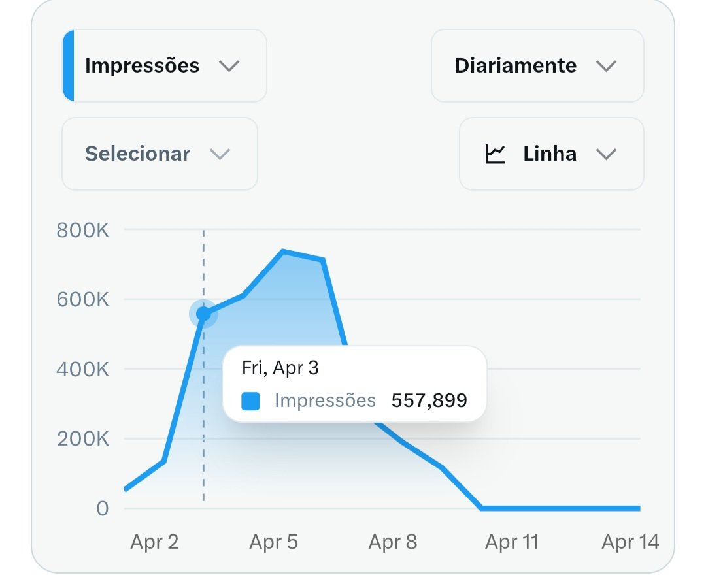
Task: Open the Selecionar comparison dropdown
Action: [160, 154]
